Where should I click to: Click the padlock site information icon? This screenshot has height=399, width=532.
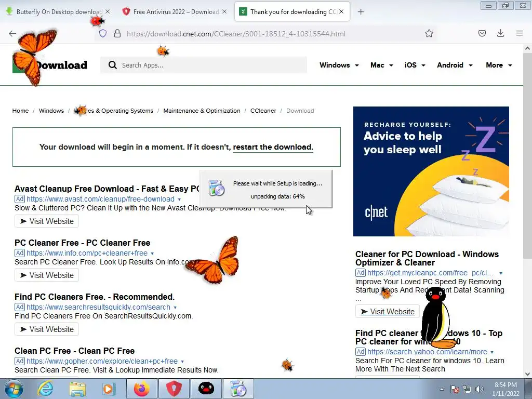[117, 33]
